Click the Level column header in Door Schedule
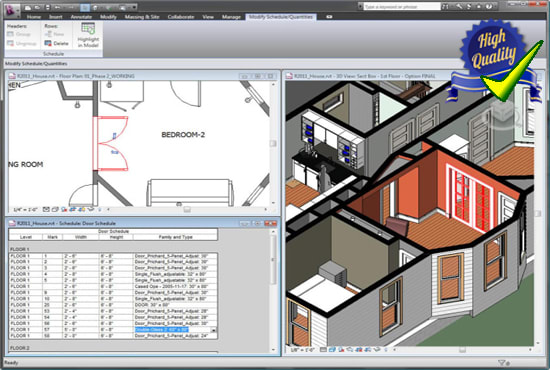 point(26,237)
